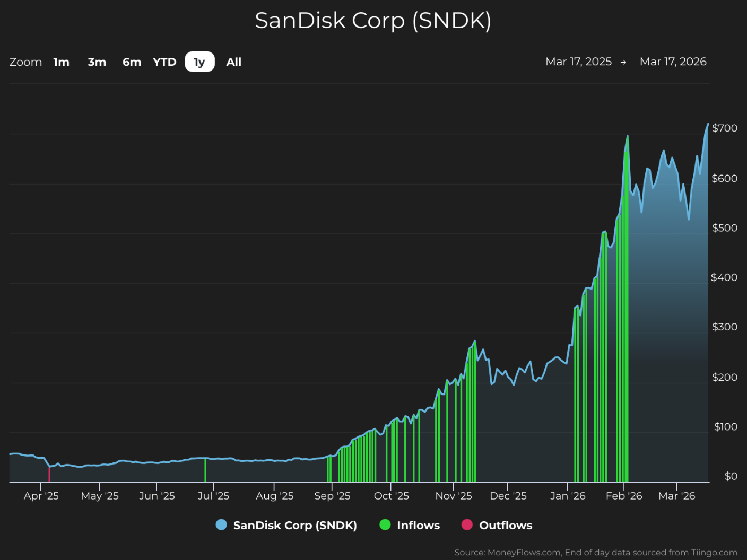
Task: Click the $400 y-axis label
Action: [724, 277]
